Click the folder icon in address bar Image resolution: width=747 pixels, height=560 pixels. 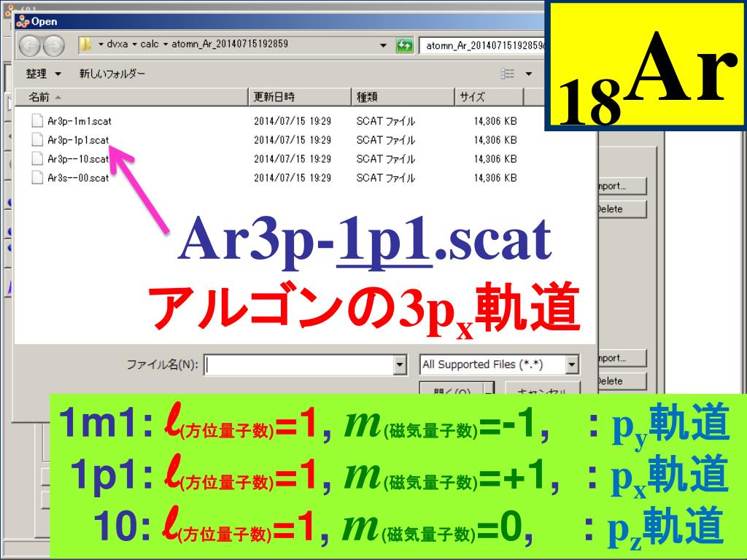86,44
